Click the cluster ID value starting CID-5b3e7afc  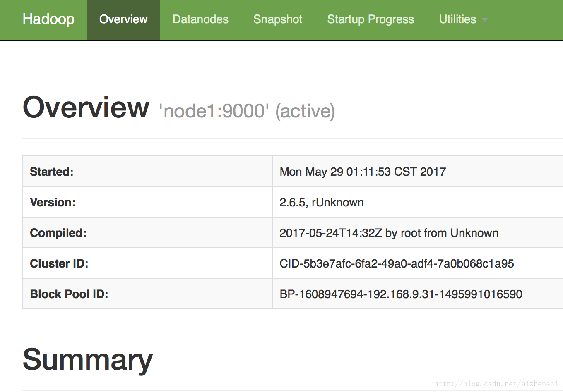click(397, 263)
